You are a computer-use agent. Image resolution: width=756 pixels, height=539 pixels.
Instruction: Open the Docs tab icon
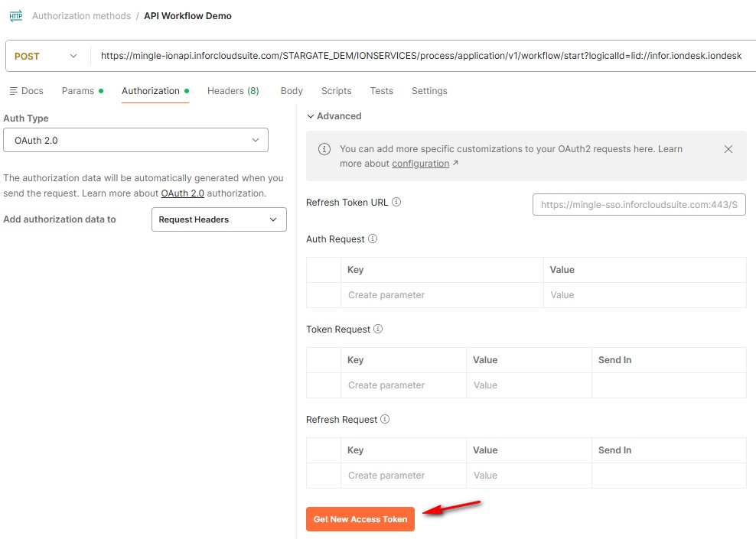14,91
